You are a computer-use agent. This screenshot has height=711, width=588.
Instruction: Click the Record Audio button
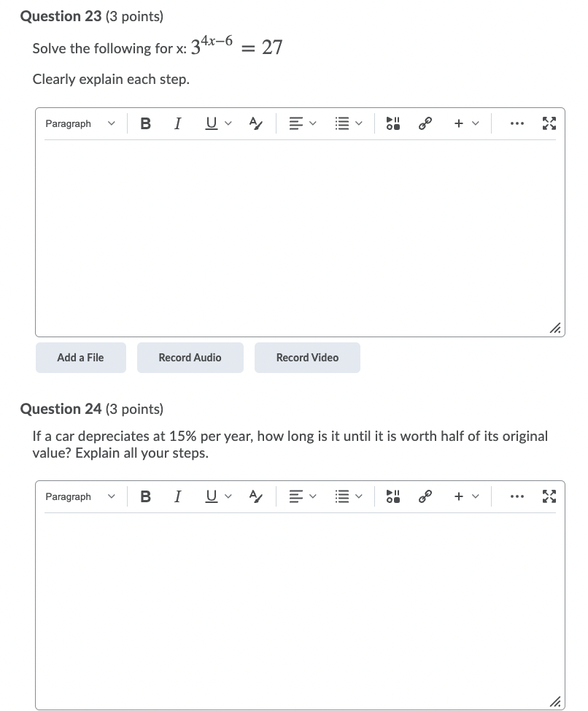pyautogui.click(x=190, y=358)
